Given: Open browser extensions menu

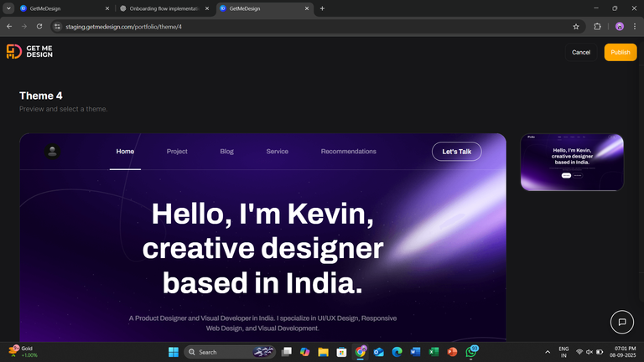Looking at the screenshot, I should tap(597, 27).
